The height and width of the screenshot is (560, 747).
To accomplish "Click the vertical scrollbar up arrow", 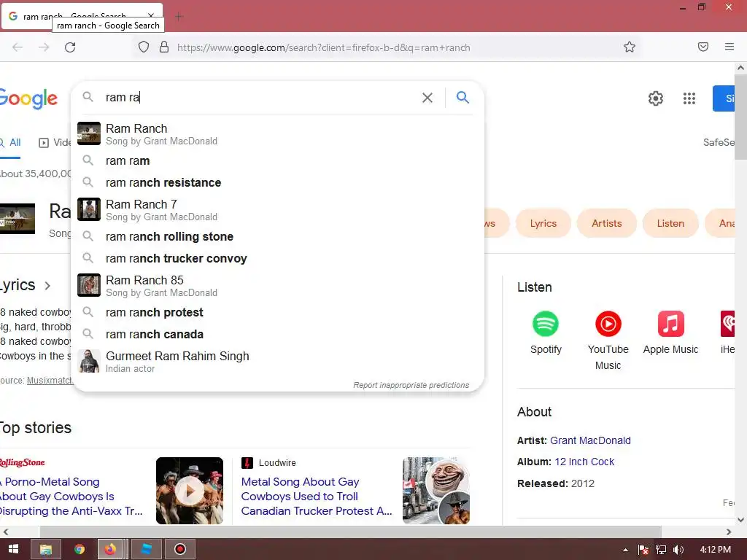I will [741, 68].
